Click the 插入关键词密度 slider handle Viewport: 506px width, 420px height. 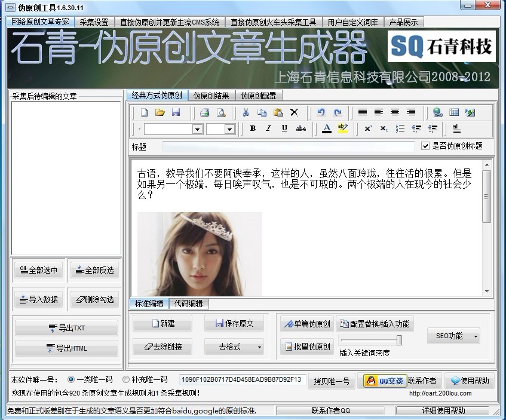click(399, 340)
